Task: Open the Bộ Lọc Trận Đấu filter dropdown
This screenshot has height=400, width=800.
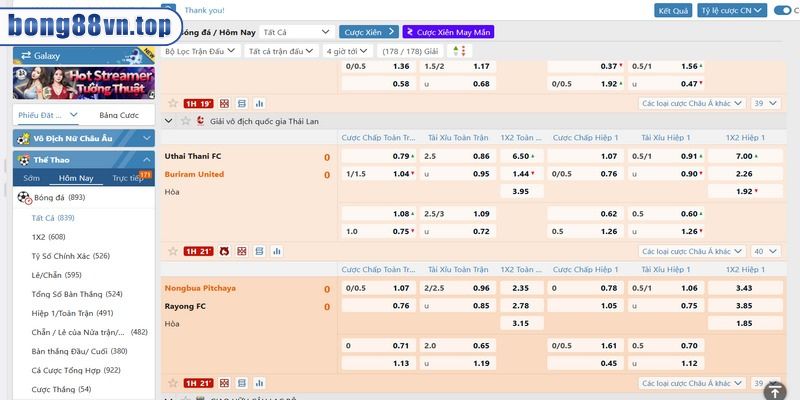Action: tap(200, 51)
